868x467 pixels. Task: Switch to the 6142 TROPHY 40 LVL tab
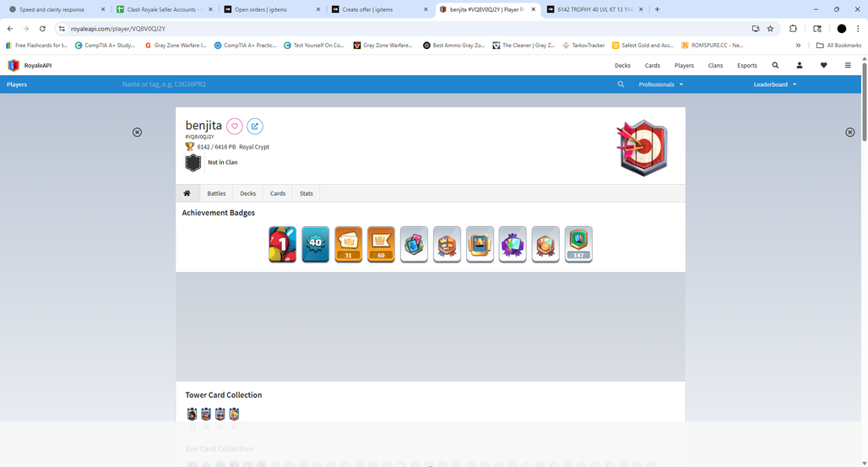pos(594,9)
